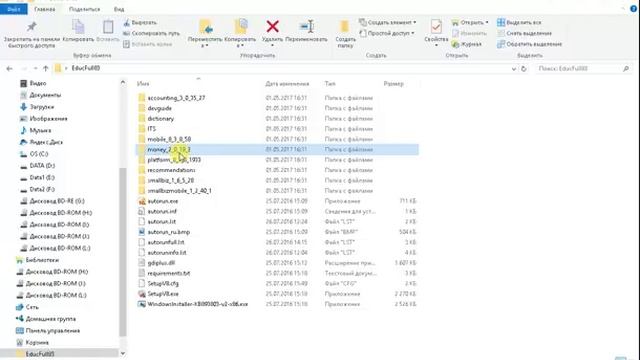Copy the path with Скопировать путь
The height and width of the screenshot is (360, 640).
click(x=151, y=33)
